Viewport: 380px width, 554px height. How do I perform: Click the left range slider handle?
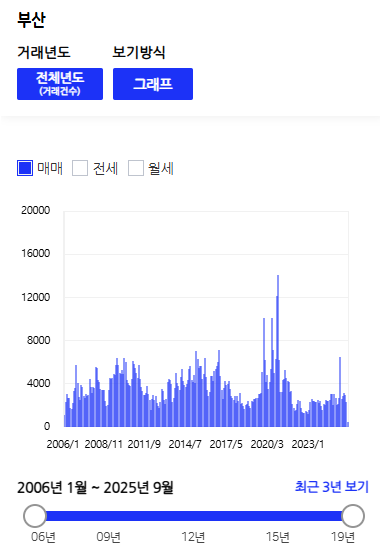(x=35, y=516)
